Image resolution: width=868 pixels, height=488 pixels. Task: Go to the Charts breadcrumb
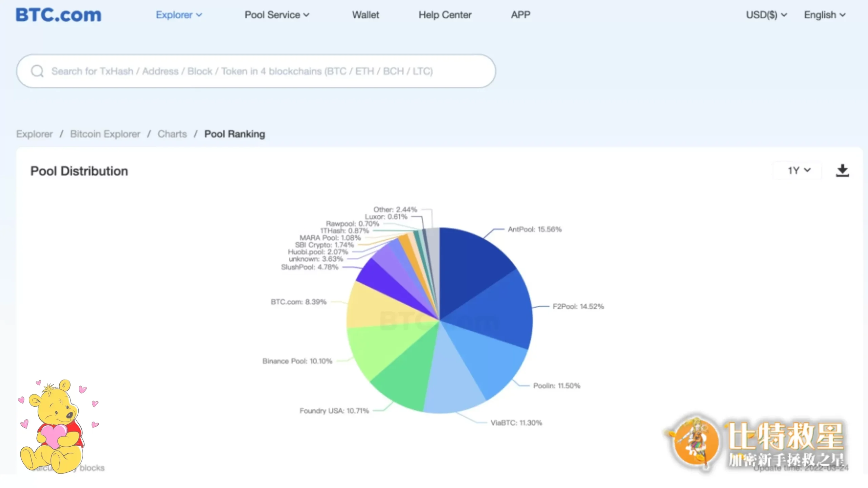[172, 134]
